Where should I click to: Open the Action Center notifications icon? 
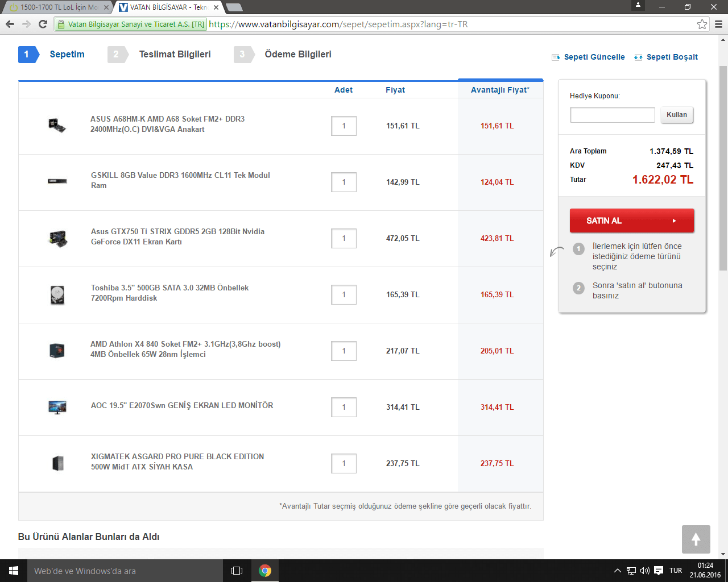659,571
